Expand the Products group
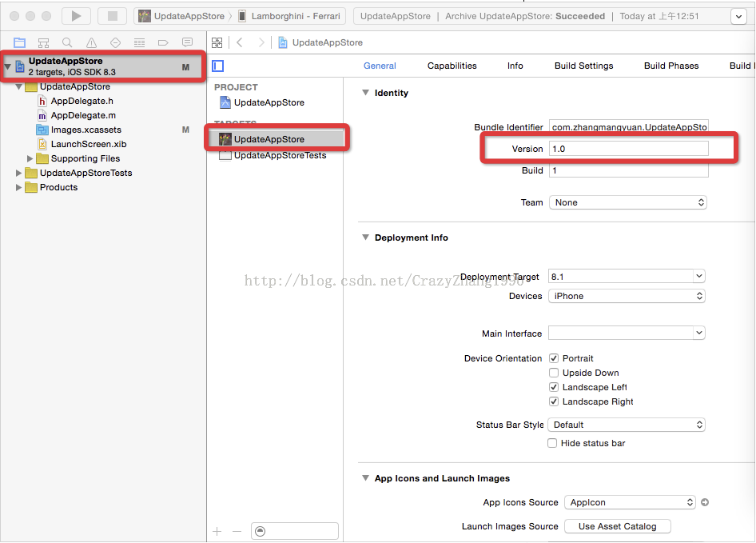The width and height of the screenshot is (756, 543). [18, 187]
